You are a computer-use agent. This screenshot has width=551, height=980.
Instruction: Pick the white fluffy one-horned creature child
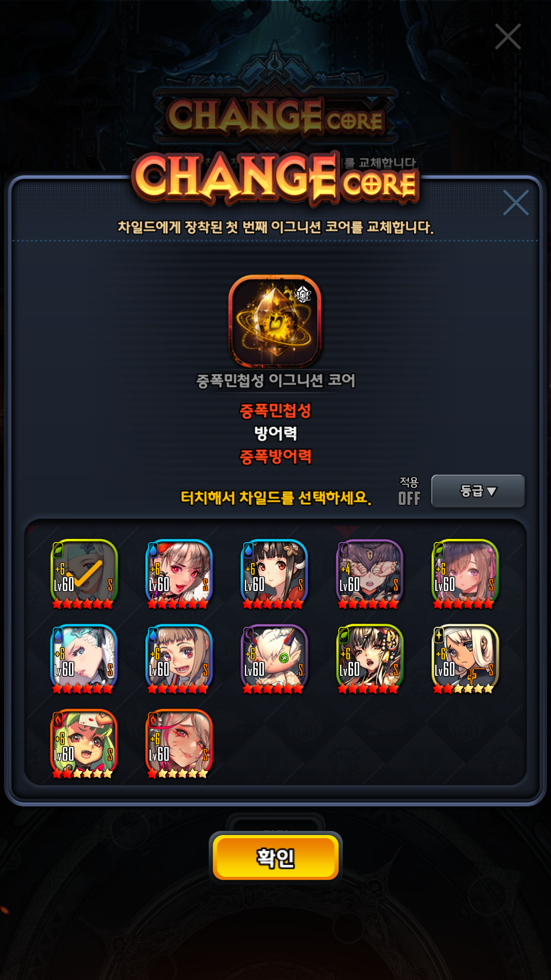coord(274,658)
